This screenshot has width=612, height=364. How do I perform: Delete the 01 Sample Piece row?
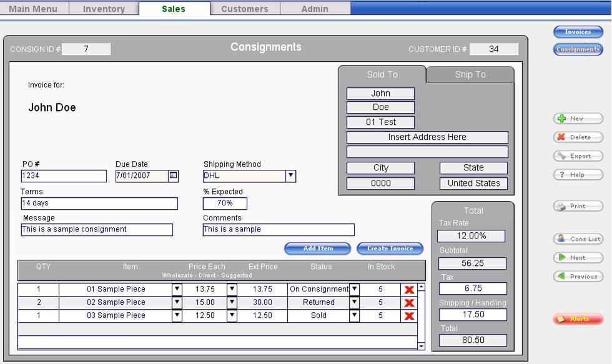(x=409, y=290)
